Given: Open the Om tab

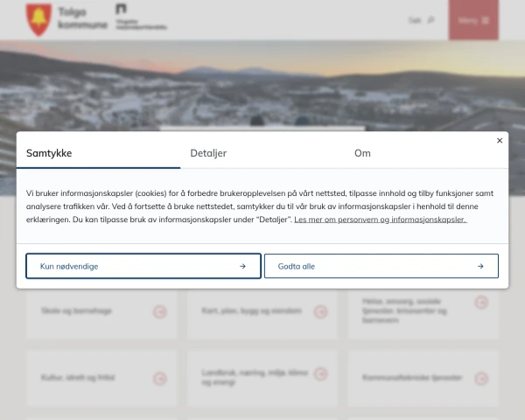Looking at the screenshot, I should (x=362, y=153).
